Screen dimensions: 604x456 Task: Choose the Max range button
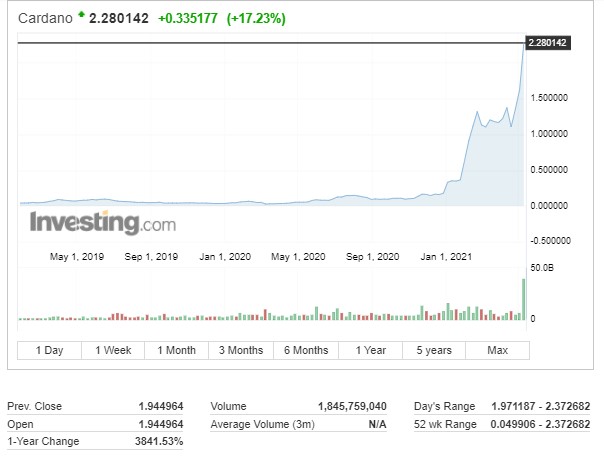coord(497,350)
